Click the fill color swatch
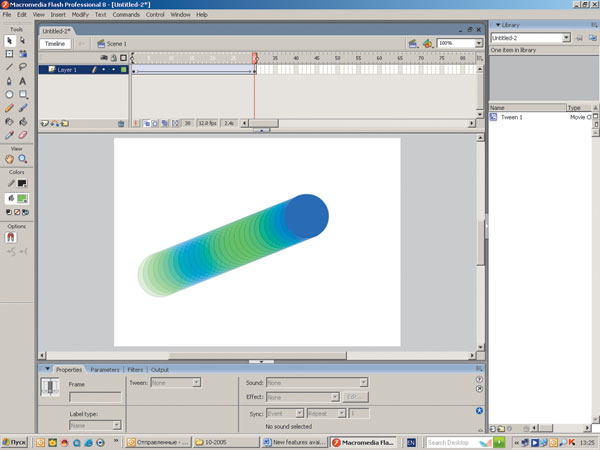The width and height of the screenshot is (600, 450). point(21,198)
